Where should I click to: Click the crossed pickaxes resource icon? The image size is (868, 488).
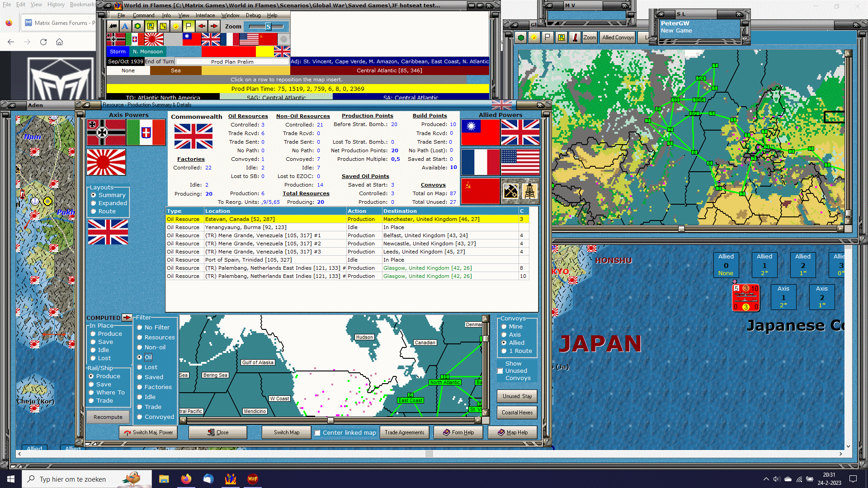(511, 191)
